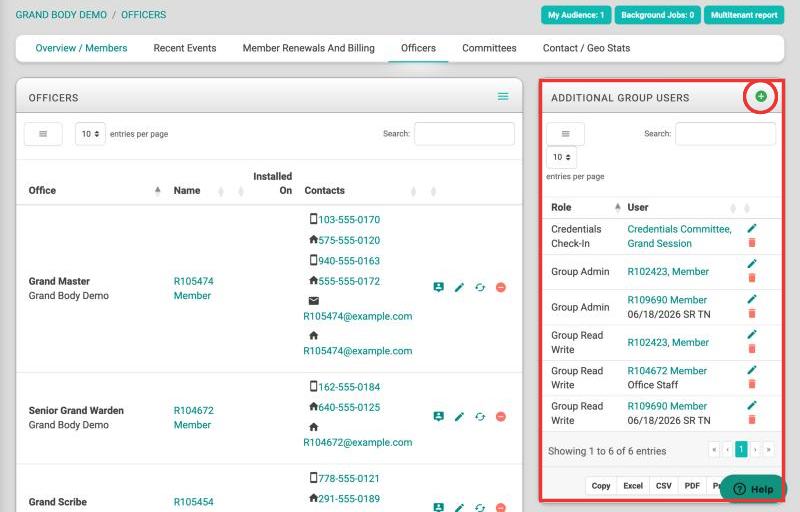Screen dimensions: 800x512
Task: Go to next page of group users
Action: click(755, 449)
